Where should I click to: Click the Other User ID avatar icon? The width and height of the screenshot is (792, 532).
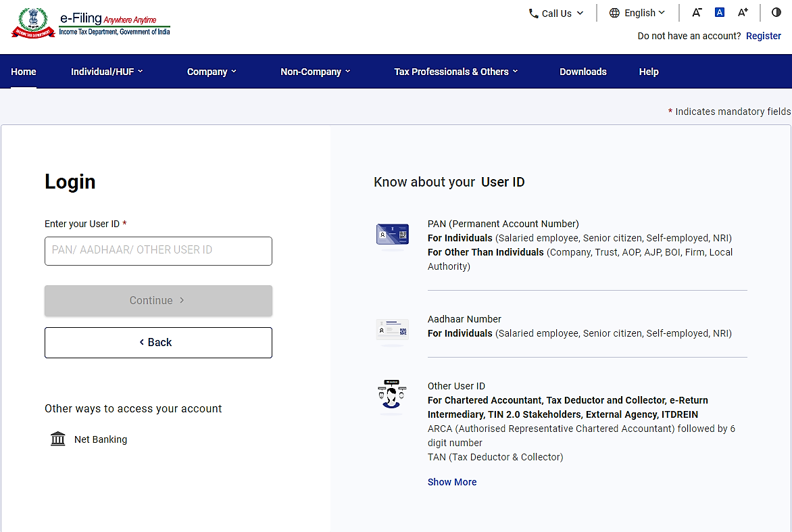point(392,397)
